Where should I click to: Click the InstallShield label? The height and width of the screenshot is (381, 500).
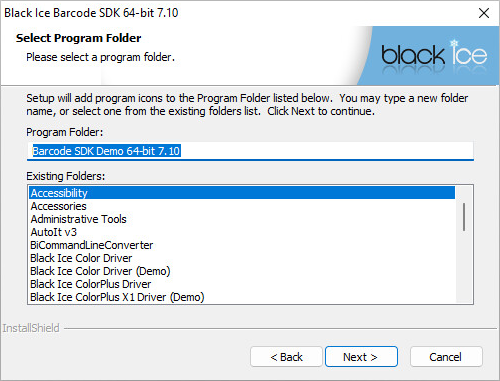point(31,328)
